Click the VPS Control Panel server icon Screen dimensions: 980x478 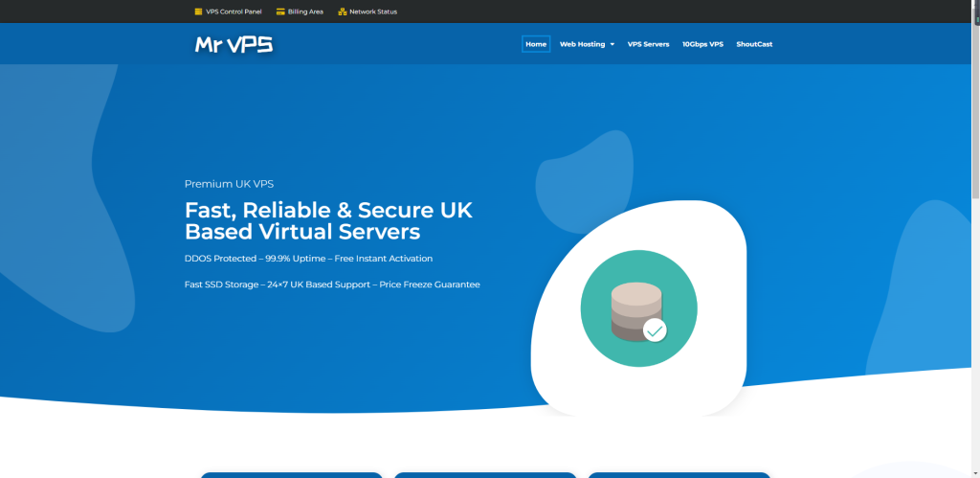click(198, 11)
